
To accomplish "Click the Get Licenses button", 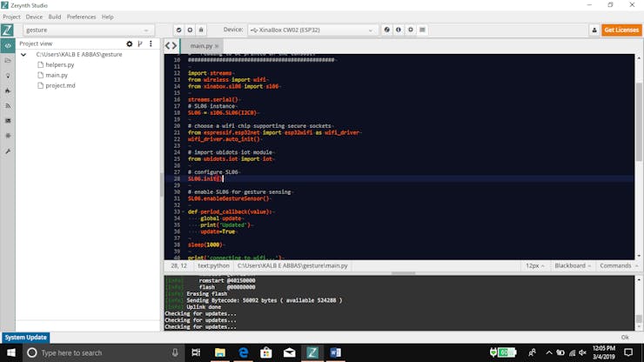I will coord(621,30).
